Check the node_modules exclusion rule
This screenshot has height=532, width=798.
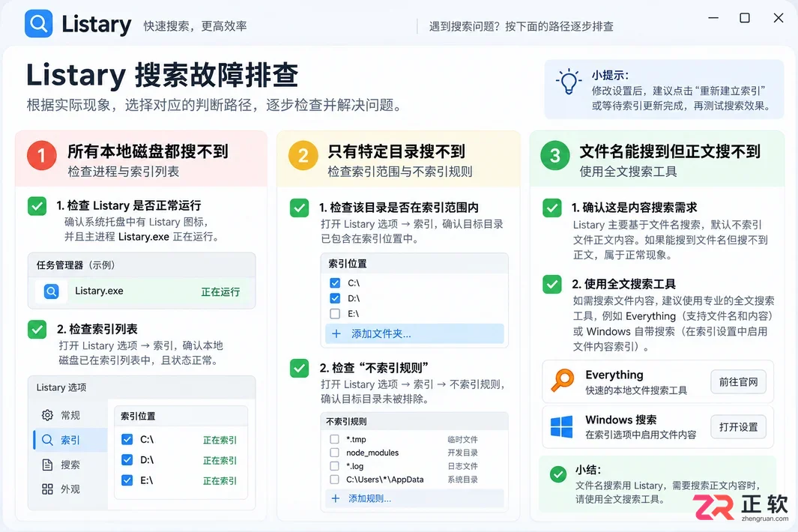(x=334, y=452)
